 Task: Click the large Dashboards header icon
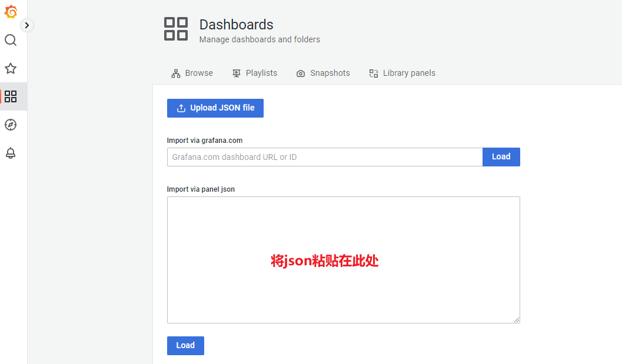click(x=176, y=29)
